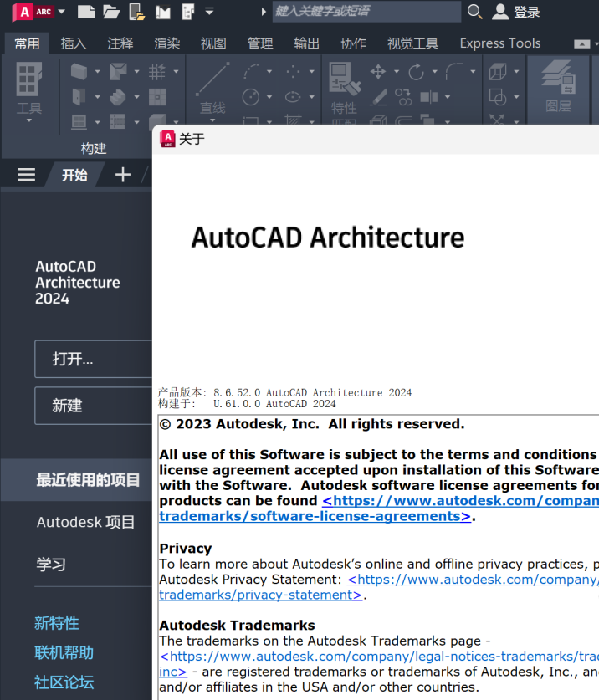Image resolution: width=599 pixels, height=700 pixels.
Task: Click the 3D box view icon
Action: click(x=498, y=71)
